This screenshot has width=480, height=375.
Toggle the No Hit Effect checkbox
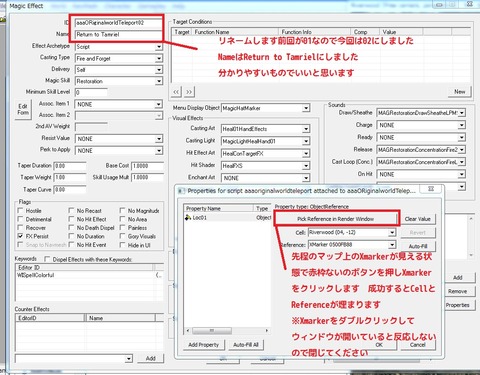71,219
